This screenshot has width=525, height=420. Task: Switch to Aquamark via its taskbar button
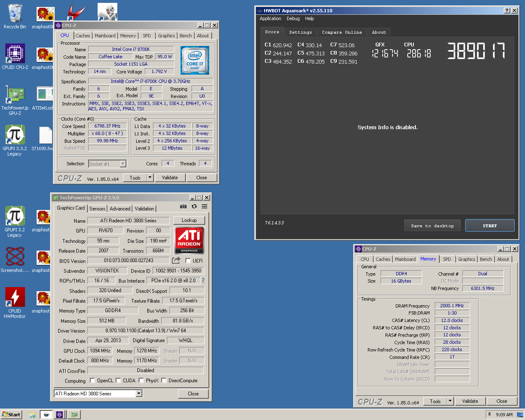click(x=46, y=415)
